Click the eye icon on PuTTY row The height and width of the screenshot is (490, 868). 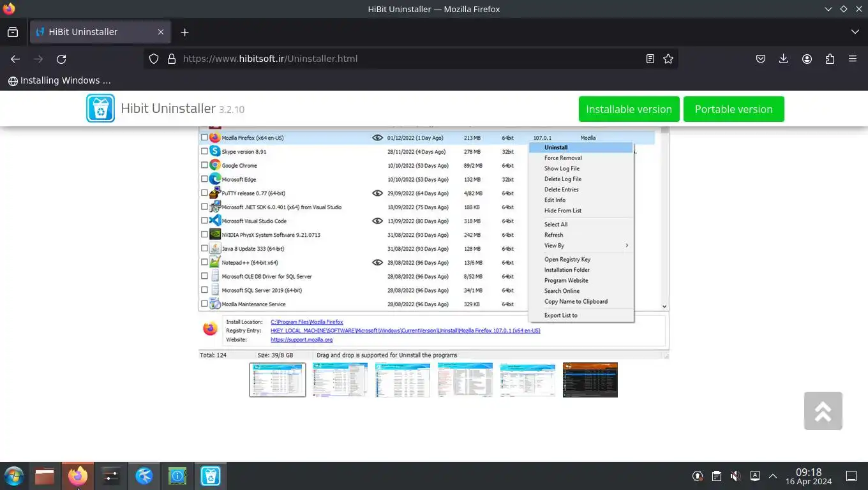coord(377,193)
